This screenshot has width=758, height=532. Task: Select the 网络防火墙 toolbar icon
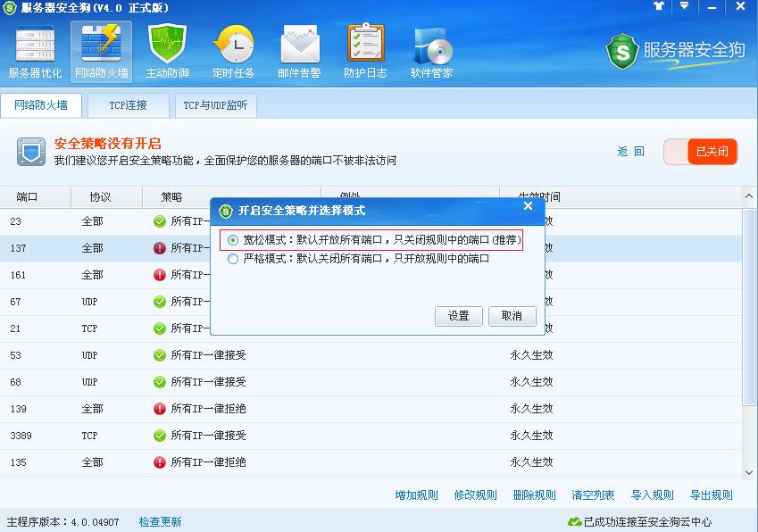pos(100,49)
